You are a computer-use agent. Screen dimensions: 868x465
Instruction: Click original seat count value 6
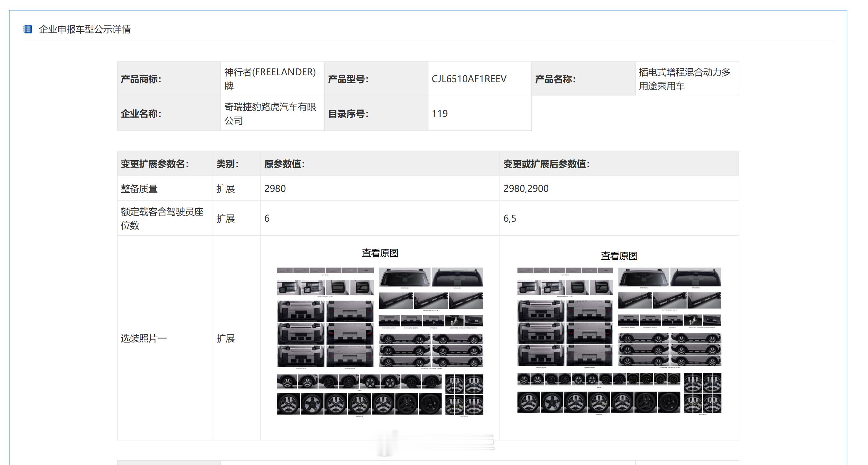pyautogui.click(x=267, y=218)
